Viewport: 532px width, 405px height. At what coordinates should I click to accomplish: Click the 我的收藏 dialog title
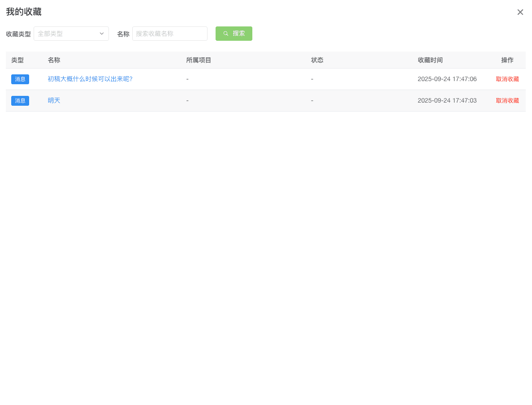[x=24, y=12]
